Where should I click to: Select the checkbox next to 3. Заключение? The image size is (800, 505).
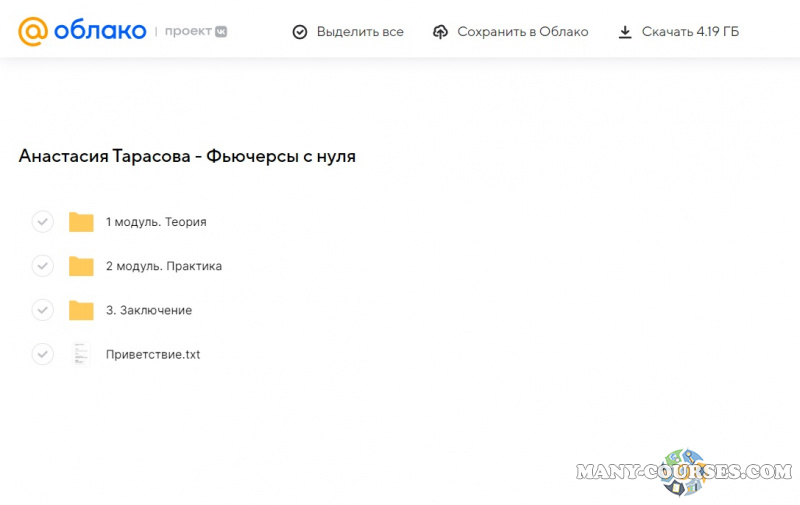click(42, 310)
